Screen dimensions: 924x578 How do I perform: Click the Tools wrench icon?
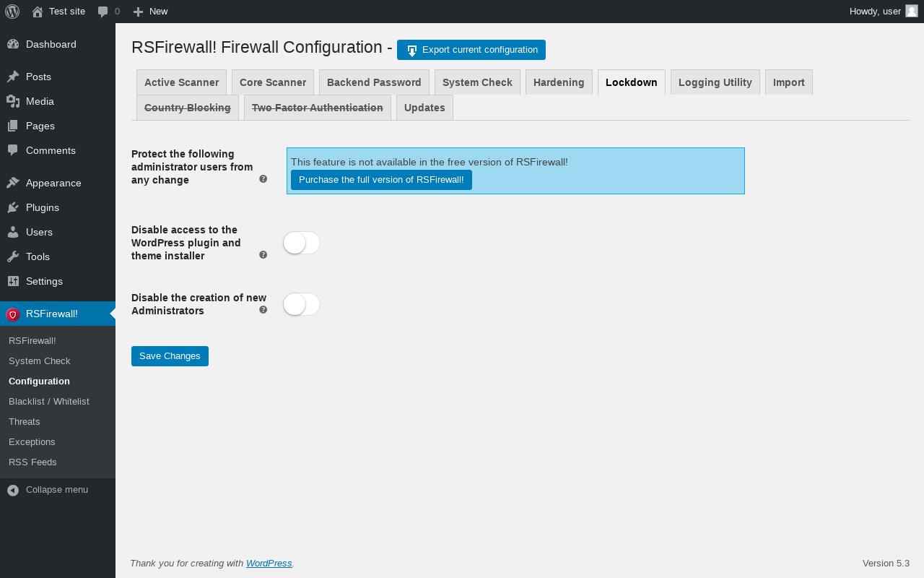(13, 256)
